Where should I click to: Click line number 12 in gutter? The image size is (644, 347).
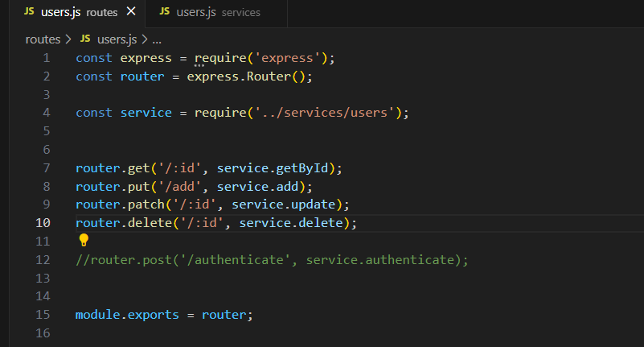(x=43, y=260)
